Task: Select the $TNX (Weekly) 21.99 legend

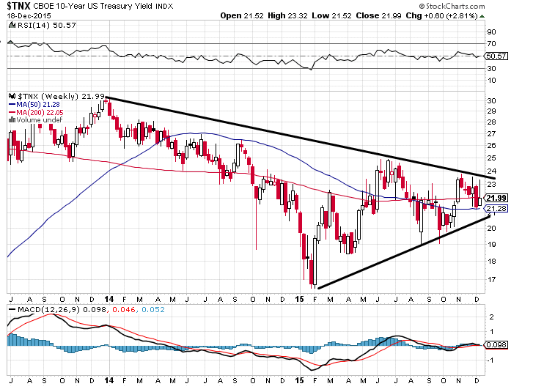Action: coord(61,97)
